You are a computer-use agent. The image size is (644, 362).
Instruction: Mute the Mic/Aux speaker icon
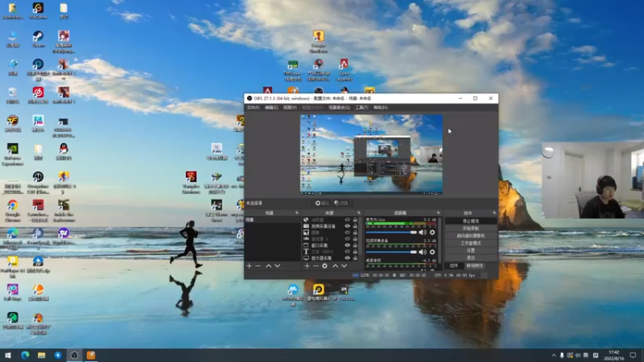(422, 232)
